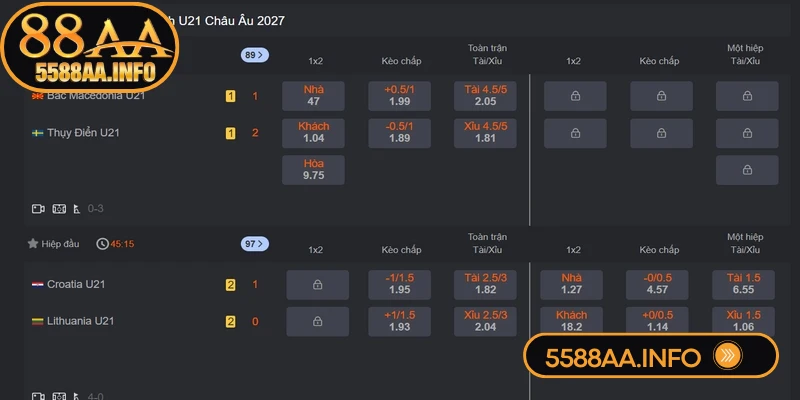Click the Khách 18.2 first-half odds
The height and width of the screenshot is (400, 800).
pyautogui.click(x=573, y=321)
